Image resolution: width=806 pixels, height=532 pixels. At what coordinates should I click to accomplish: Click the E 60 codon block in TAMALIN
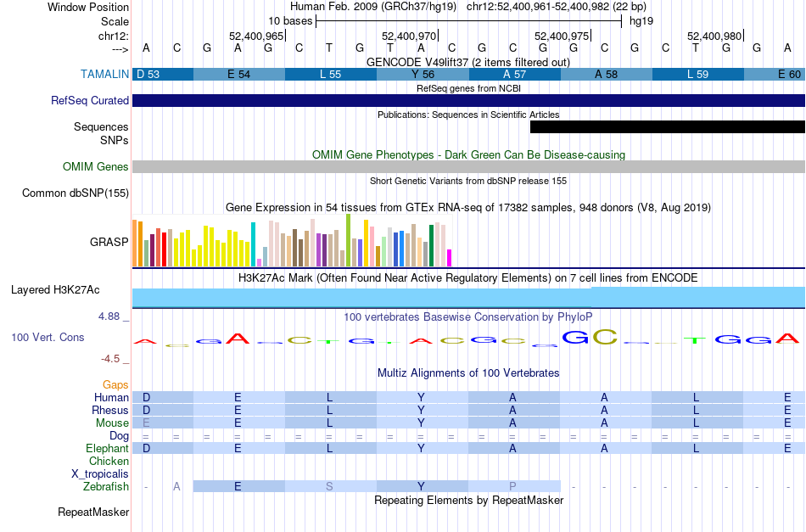click(x=775, y=74)
